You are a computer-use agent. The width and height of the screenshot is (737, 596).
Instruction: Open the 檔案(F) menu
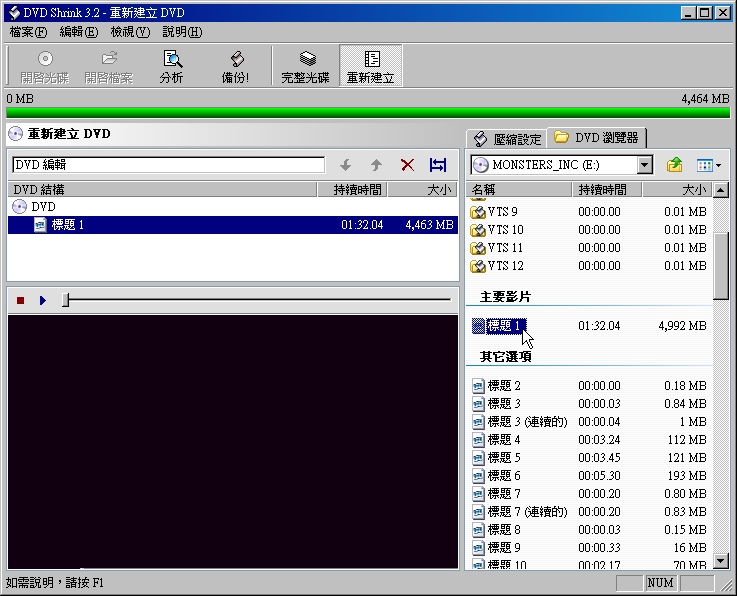pyautogui.click(x=29, y=32)
